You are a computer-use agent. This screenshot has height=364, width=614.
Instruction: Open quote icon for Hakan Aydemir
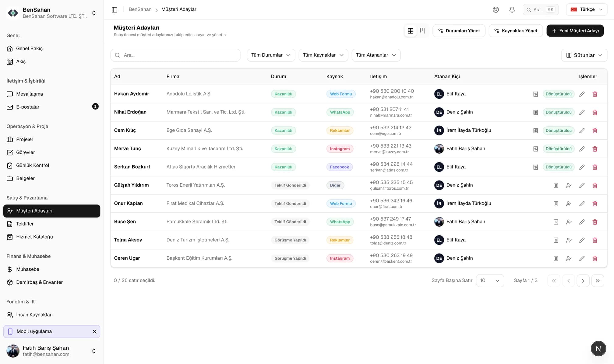[535, 94]
